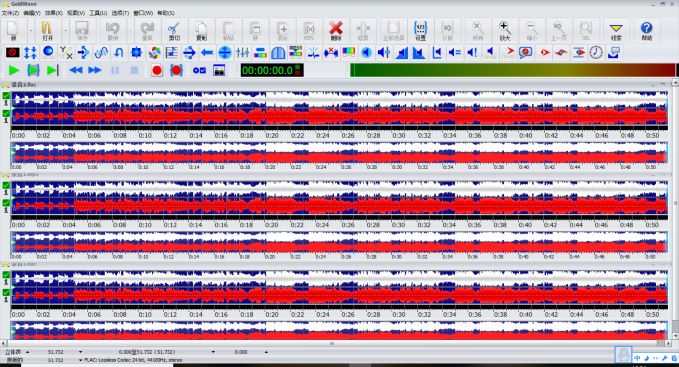Toggle the top green channel checkbox of first track
The height and width of the screenshot is (367, 679).
[6, 96]
